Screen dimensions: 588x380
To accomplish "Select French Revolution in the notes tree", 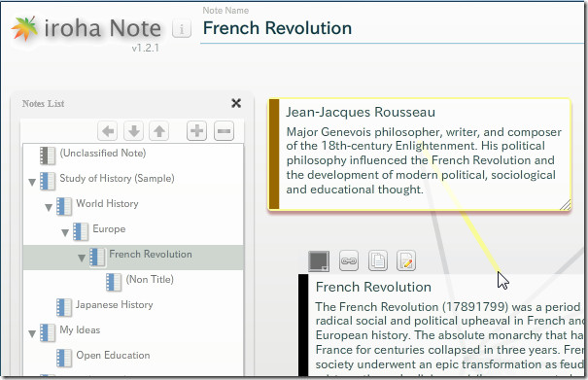I will click(151, 254).
